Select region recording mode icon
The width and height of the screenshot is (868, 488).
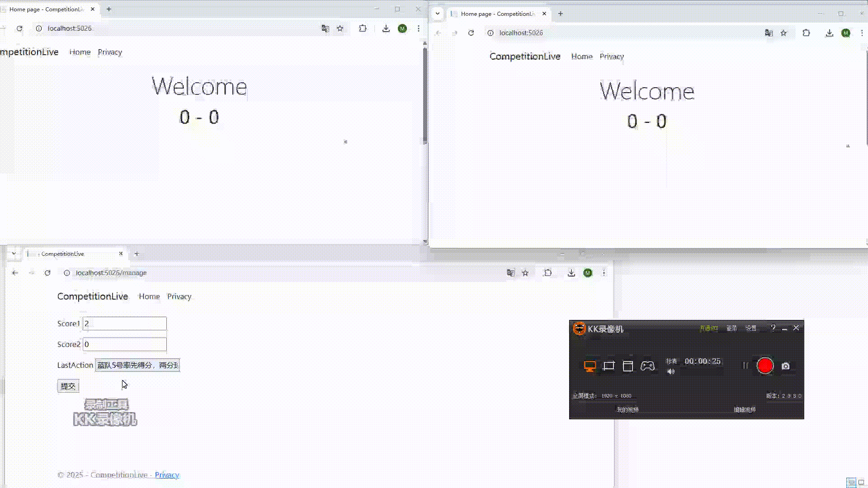point(609,366)
